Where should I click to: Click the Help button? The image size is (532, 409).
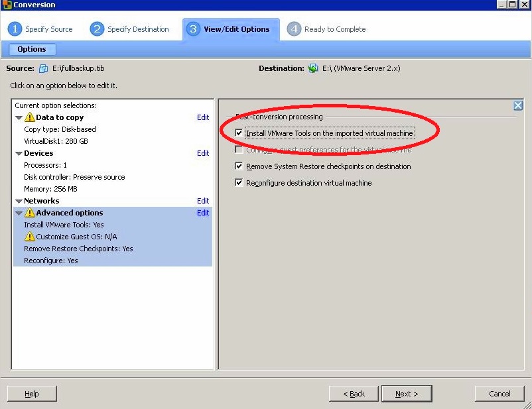pyautogui.click(x=32, y=394)
